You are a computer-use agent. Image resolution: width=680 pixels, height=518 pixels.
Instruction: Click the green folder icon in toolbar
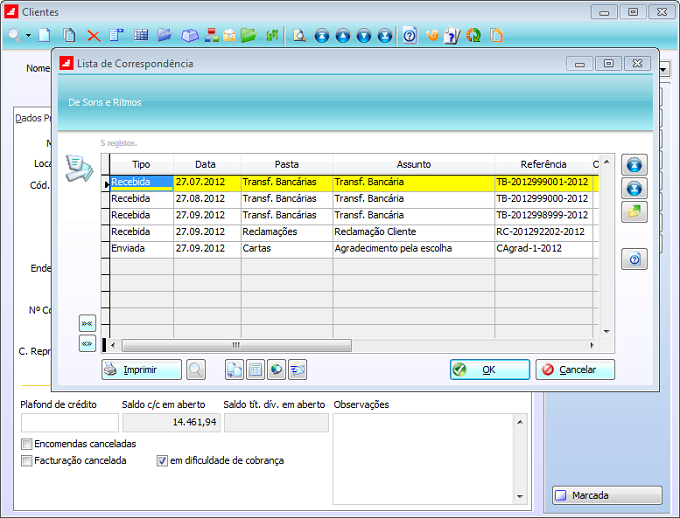point(249,35)
